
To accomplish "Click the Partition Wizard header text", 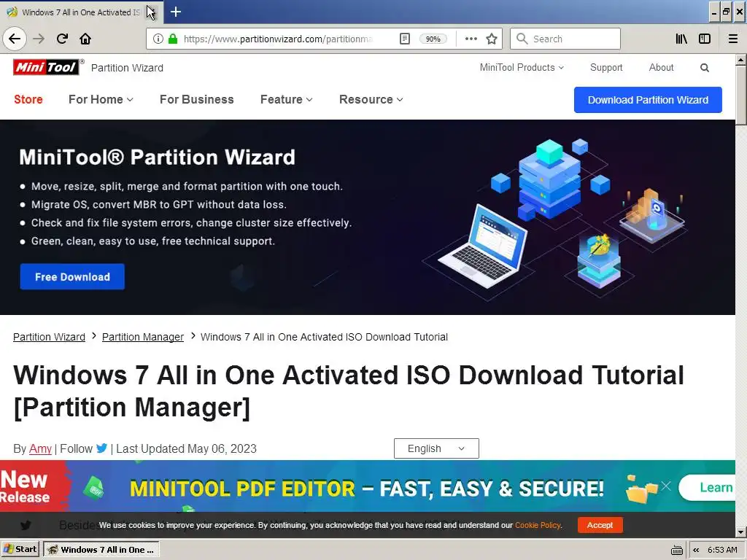I will 127,68.
